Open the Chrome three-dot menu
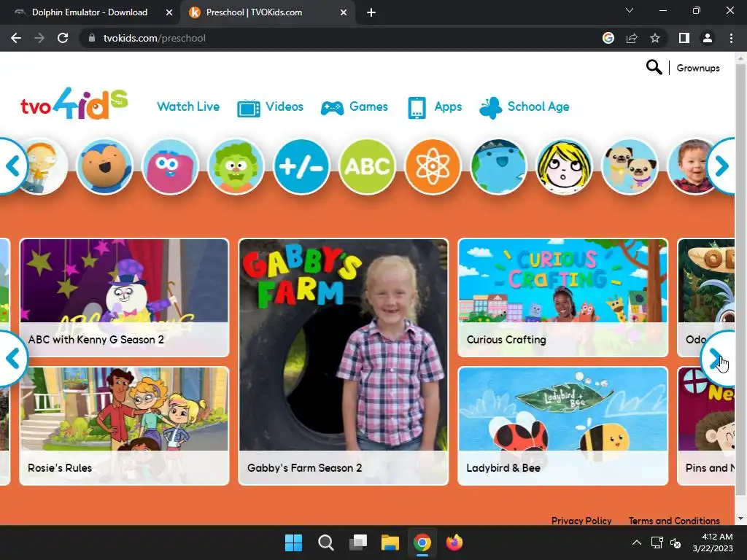This screenshot has height=560, width=747. [x=731, y=38]
